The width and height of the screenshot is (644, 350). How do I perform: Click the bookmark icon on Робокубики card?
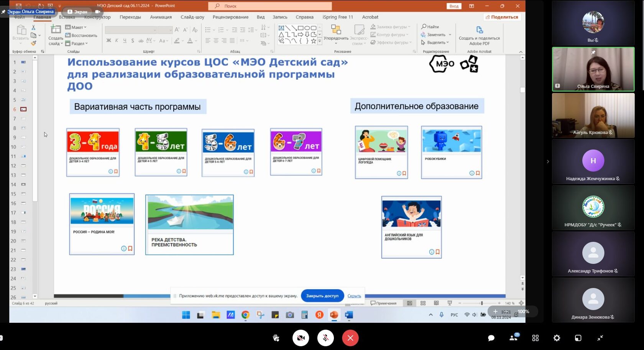pos(478,173)
